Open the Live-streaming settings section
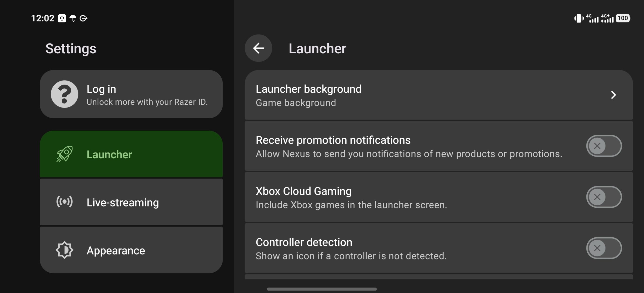Viewport: 644px width, 293px height. [x=131, y=202]
